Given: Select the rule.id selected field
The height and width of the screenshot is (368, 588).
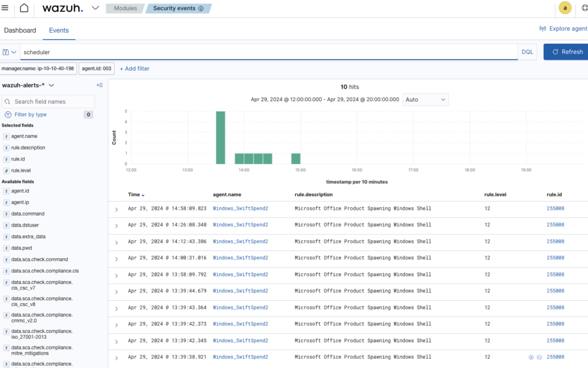Looking at the screenshot, I should 18,159.
